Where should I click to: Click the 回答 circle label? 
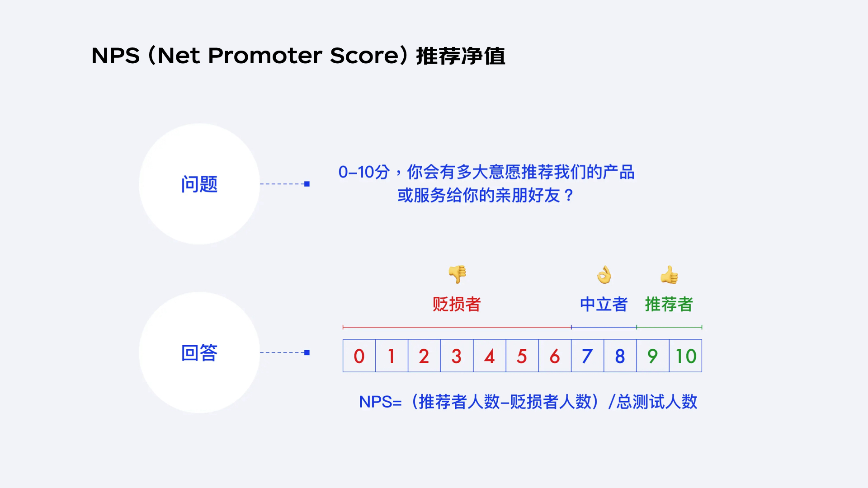coord(194,352)
